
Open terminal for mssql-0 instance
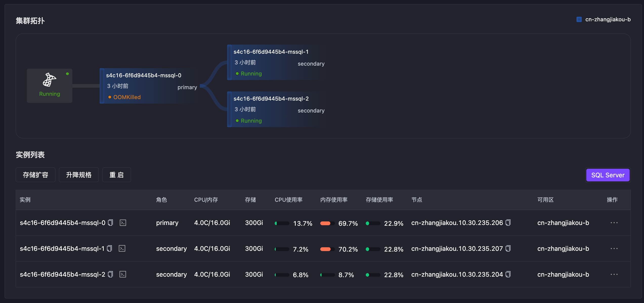(123, 223)
